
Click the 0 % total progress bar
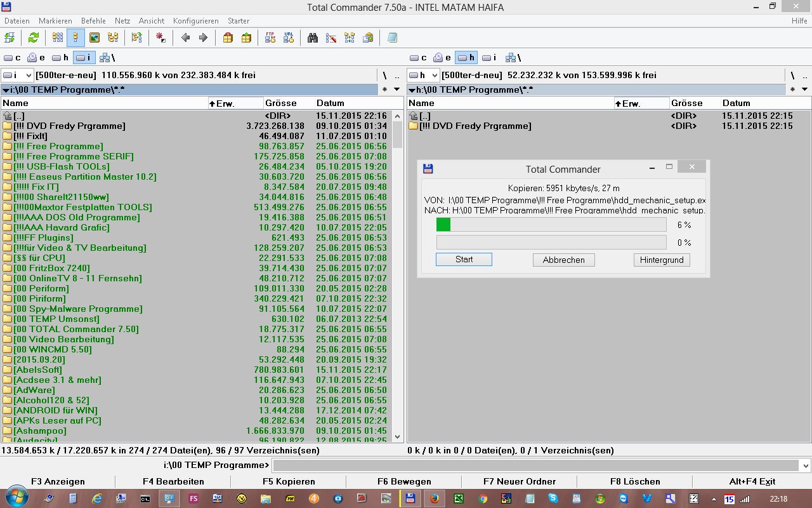(551, 242)
